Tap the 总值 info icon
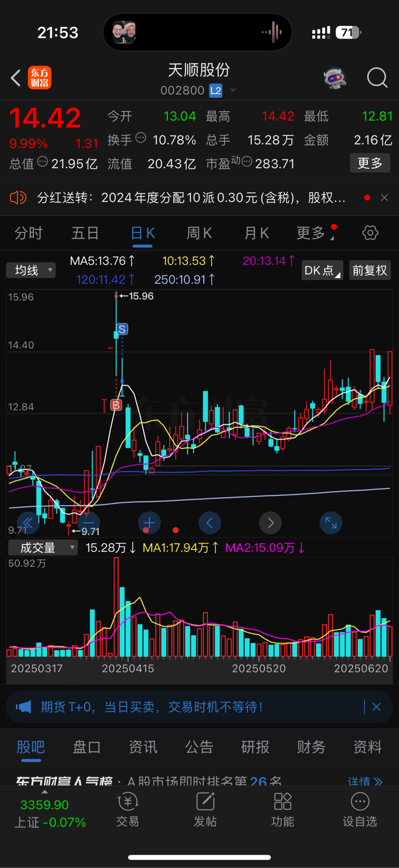Screen dimensions: 399x868 tap(43, 162)
